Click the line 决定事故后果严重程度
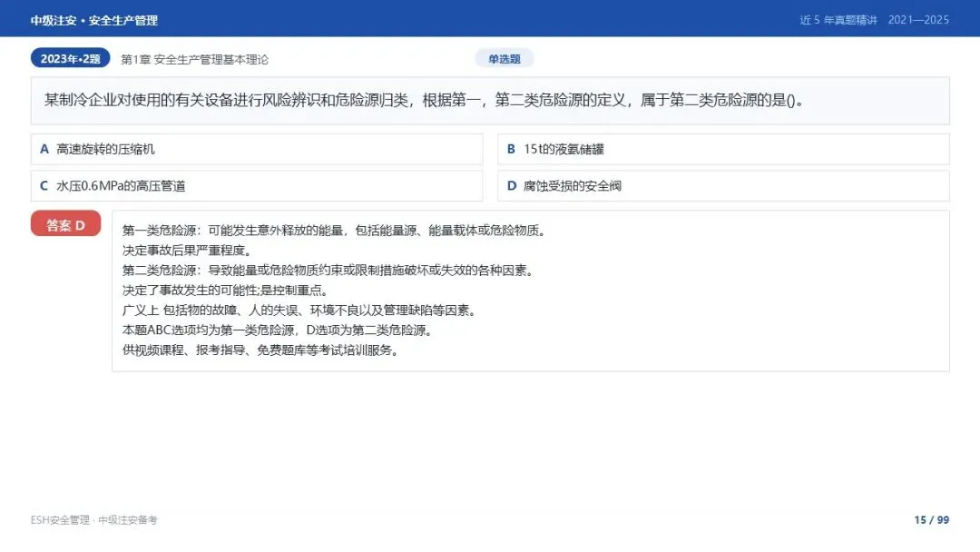Screen dimensions: 980x552 click(188, 250)
